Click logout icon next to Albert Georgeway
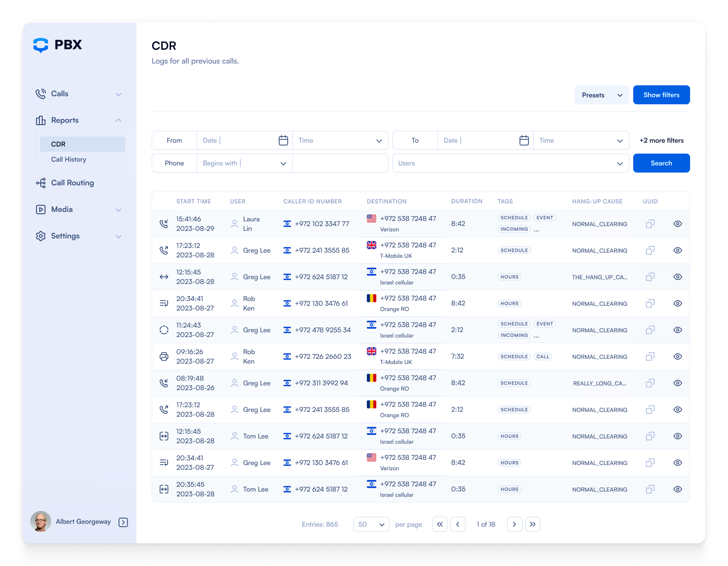Screen dimensions: 728x566 (x=123, y=522)
